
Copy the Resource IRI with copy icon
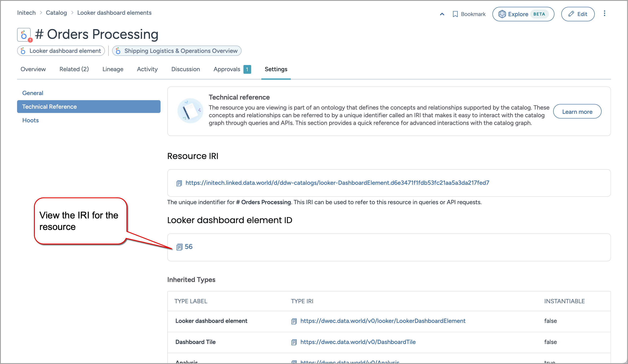pos(179,183)
